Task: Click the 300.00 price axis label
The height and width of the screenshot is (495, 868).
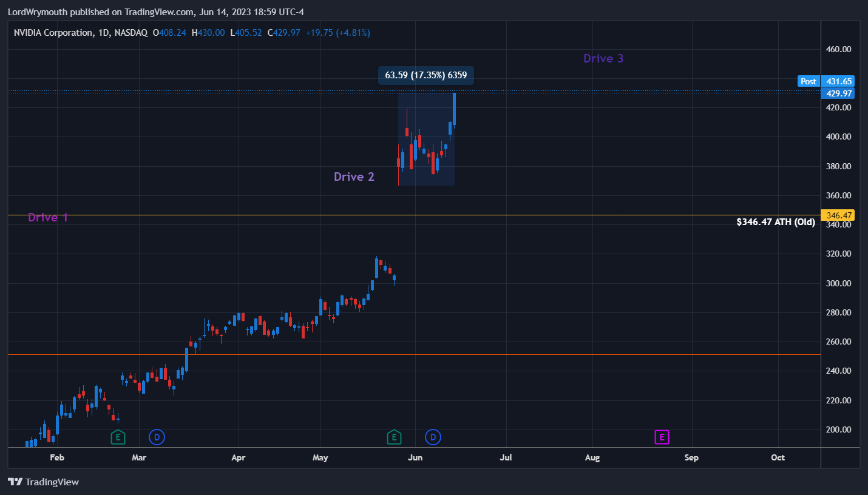Action: [x=838, y=283]
